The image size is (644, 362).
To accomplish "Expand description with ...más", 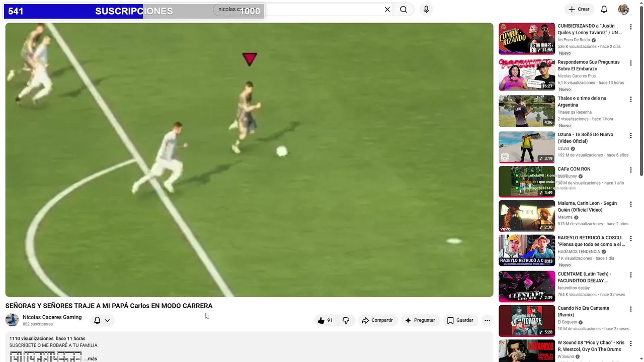I will 91,358.
